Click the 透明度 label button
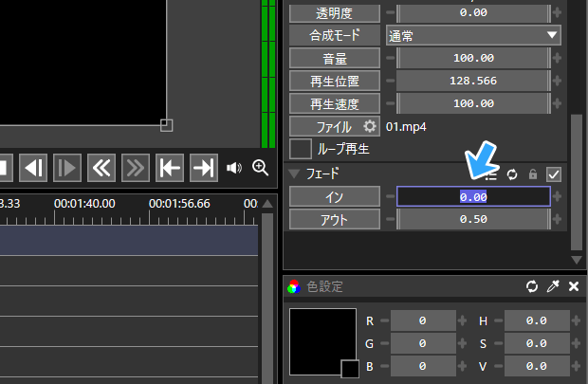 point(335,13)
